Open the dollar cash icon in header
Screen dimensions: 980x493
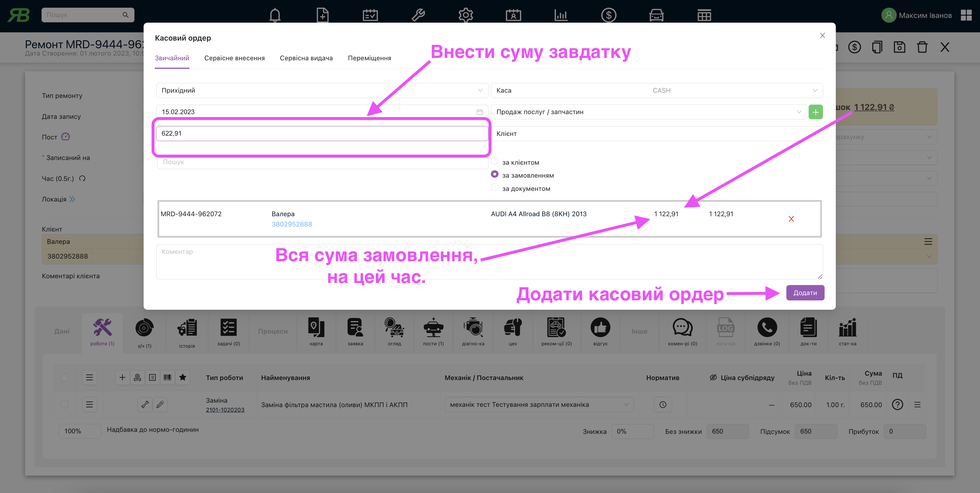(608, 15)
